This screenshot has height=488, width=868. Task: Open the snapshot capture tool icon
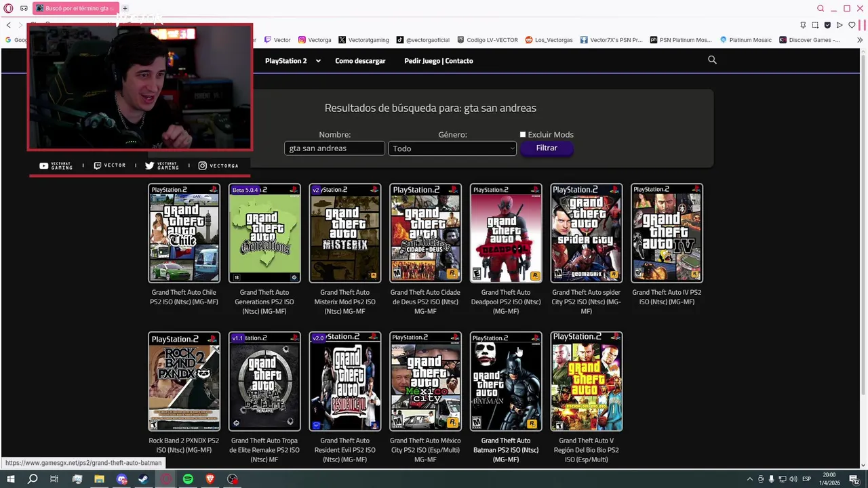click(815, 25)
